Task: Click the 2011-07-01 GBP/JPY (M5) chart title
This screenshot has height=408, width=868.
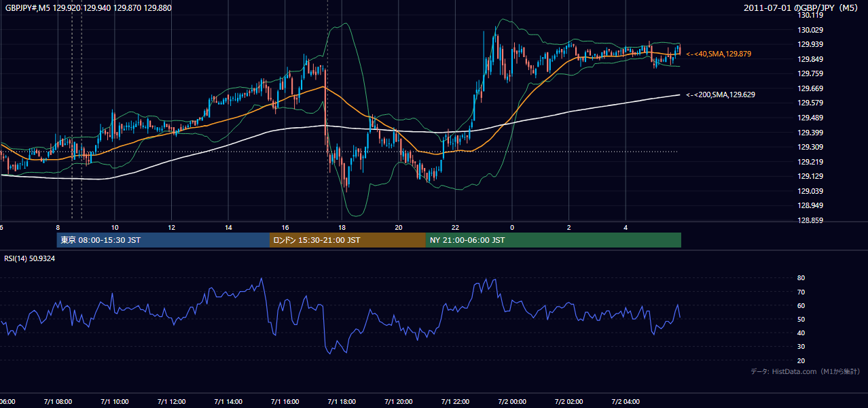Action: (x=802, y=7)
